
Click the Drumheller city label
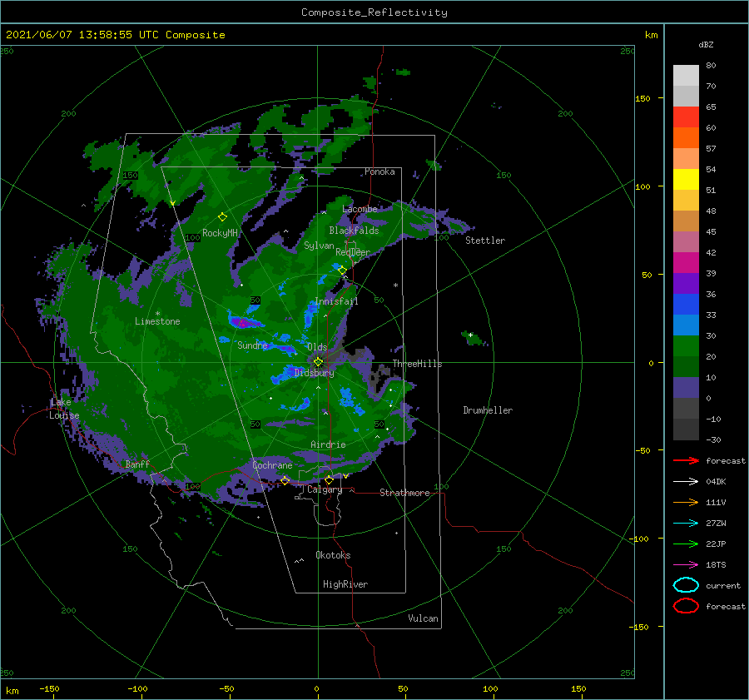(x=488, y=410)
